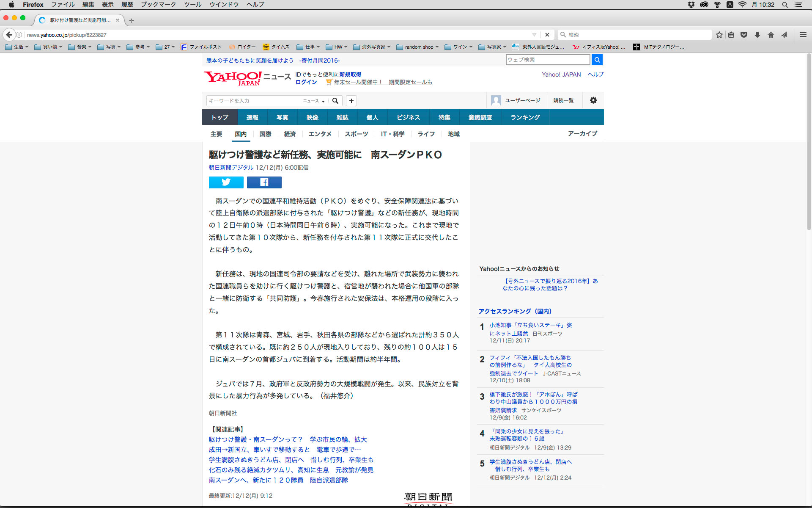Switch to the 国際 news category tab
The width and height of the screenshot is (812, 508).
tap(265, 134)
